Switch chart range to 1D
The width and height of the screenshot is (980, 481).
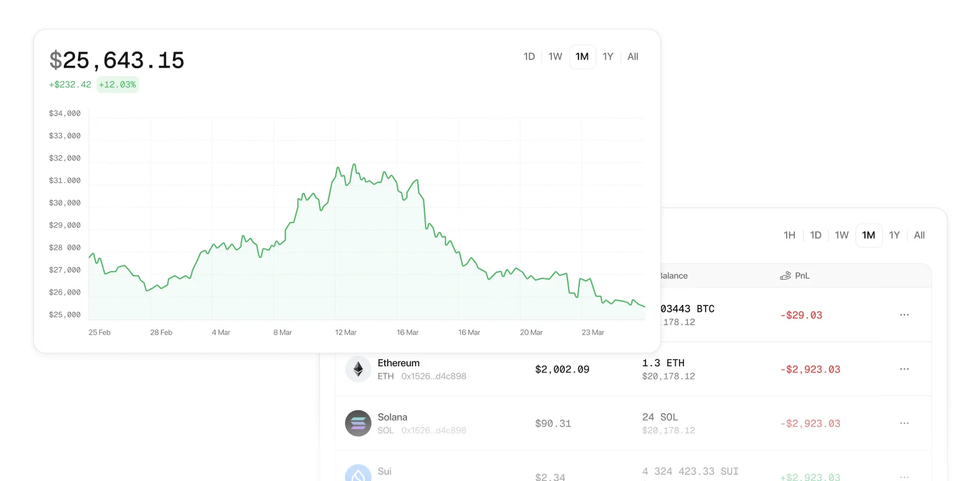pos(529,56)
